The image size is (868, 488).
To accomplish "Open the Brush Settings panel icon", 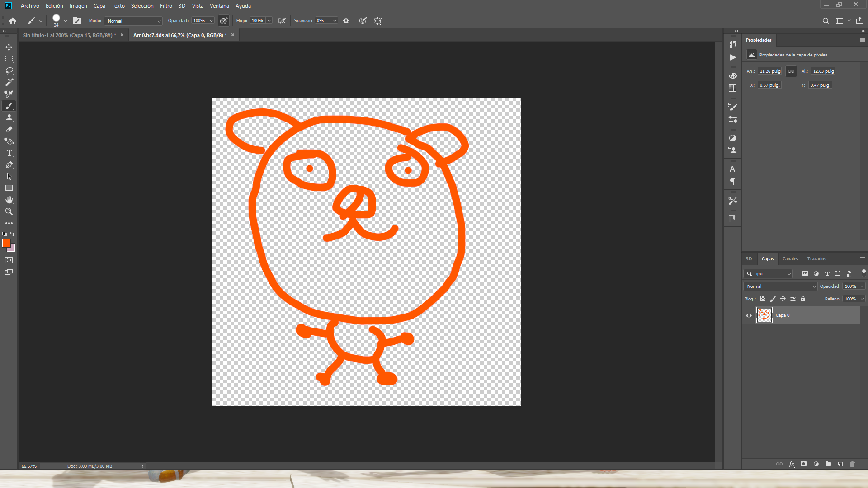I will [733, 107].
